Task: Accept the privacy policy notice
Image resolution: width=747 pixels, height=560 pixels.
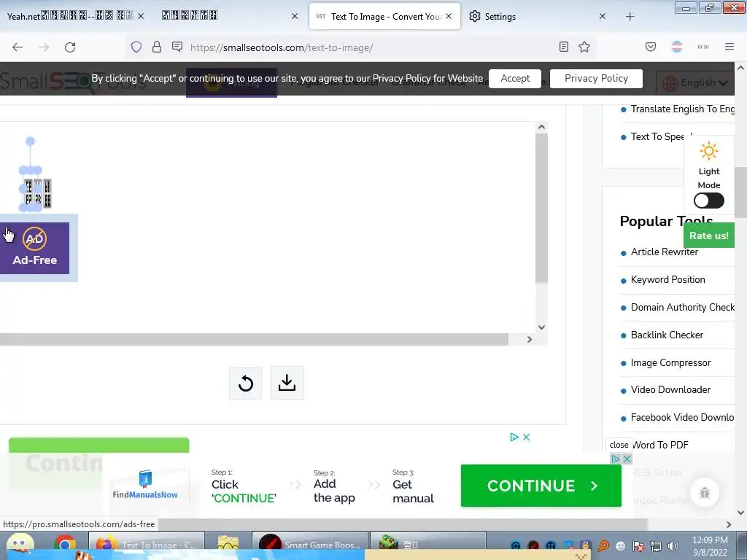Action: pyautogui.click(x=515, y=79)
